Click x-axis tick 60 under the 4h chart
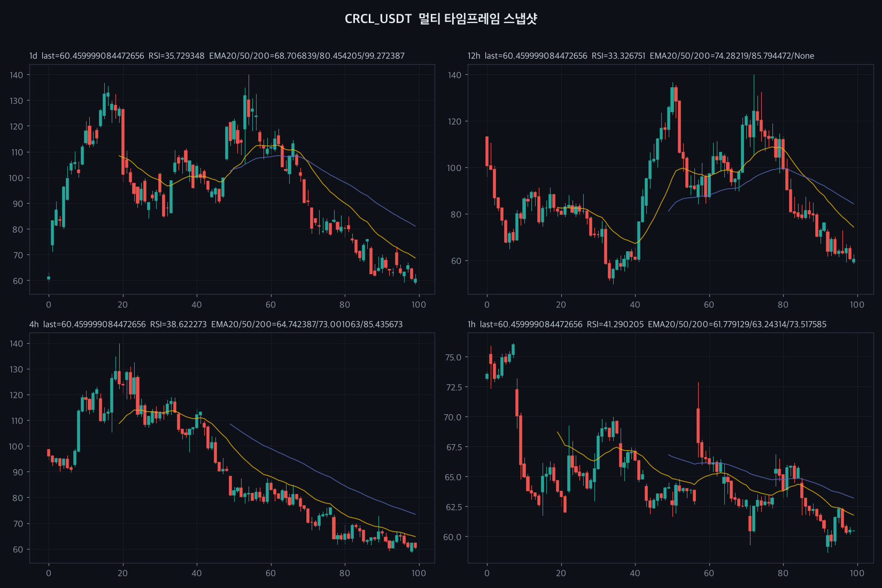The image size is (882, 588). pyautogui.click(x=270, y=572)
